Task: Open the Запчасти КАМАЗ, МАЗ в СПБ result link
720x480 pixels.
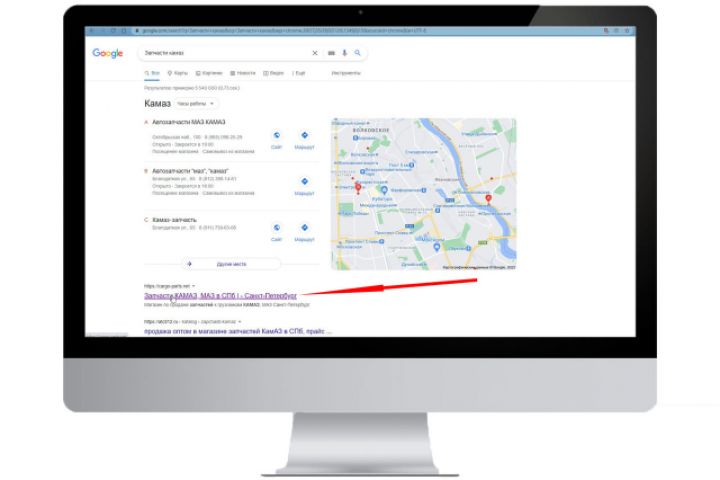Action: pyautogui.click(x=220, y=296)
